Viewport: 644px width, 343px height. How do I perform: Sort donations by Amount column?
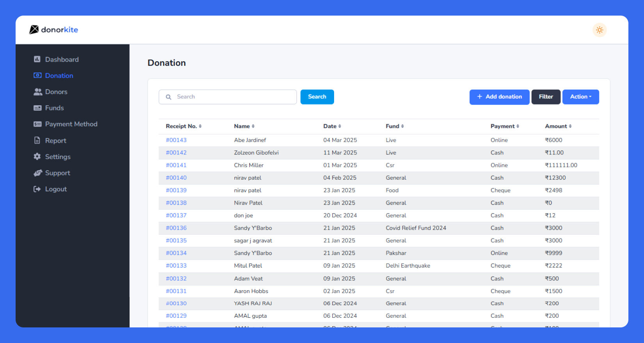point(558,126)
